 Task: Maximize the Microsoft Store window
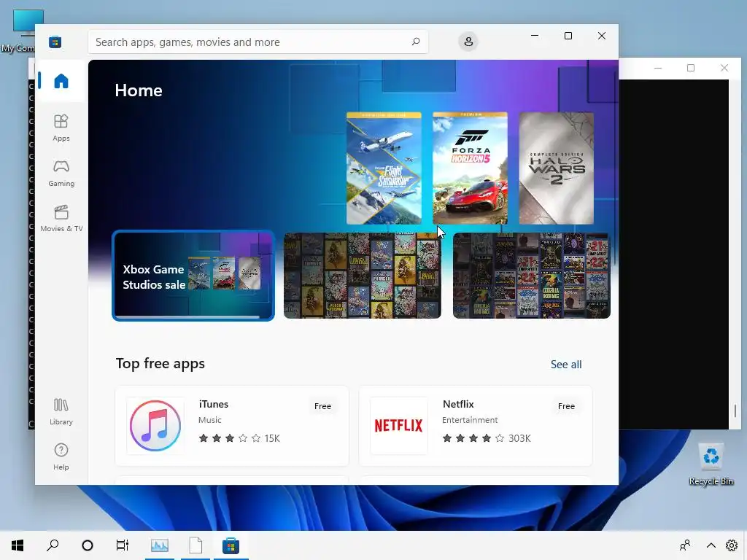(x=568, y=36)
